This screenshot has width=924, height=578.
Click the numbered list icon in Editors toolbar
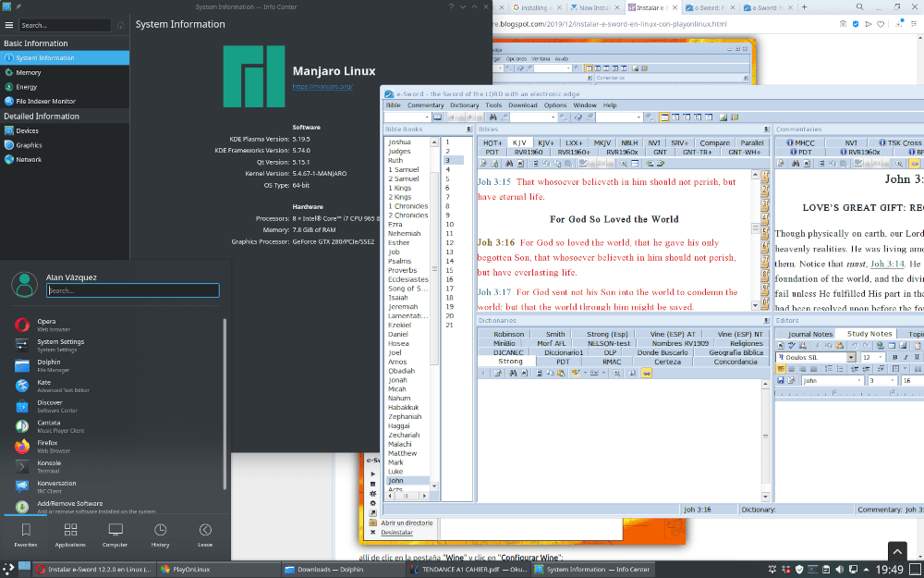[x=829, y=369]
